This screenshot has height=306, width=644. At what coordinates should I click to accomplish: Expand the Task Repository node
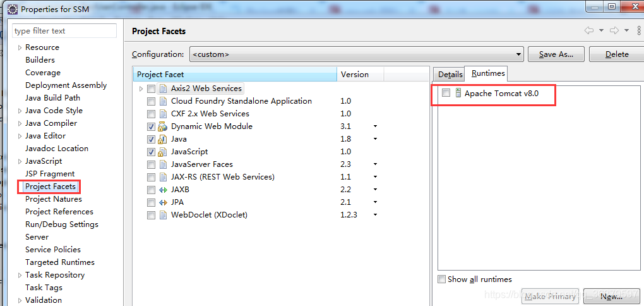(x=20, y=276)
